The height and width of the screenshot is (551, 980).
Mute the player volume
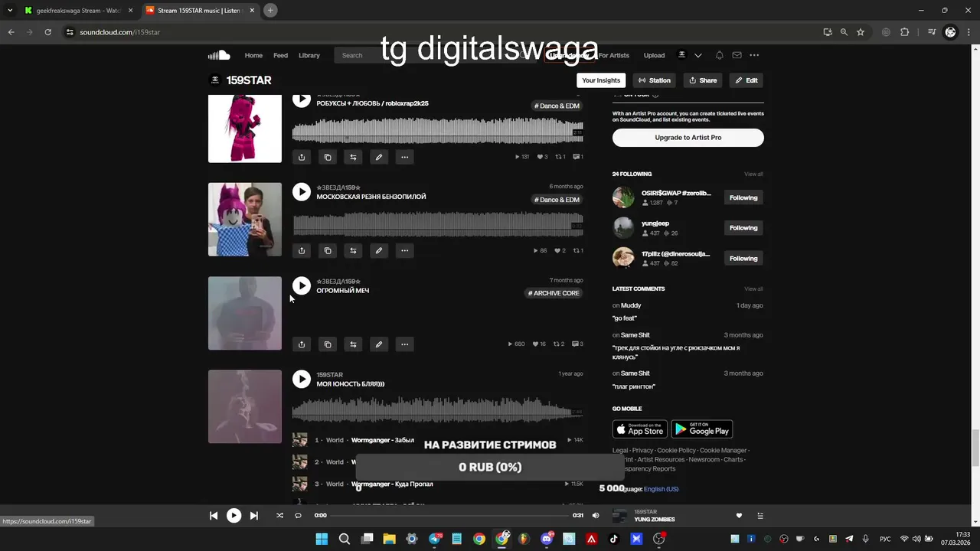coord(596,516)
